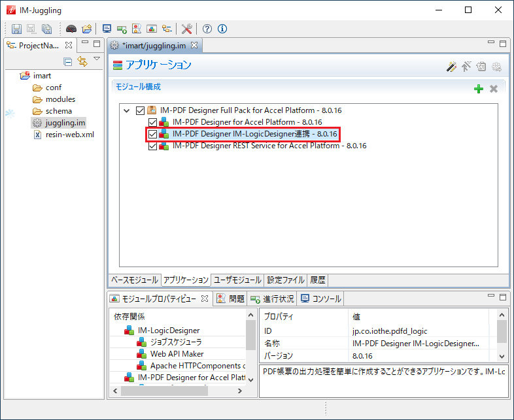Image resolution: width=514 pixels, height=420 pixels.
Task: Click the Save toolbar icon
Action: click(16, 29)
